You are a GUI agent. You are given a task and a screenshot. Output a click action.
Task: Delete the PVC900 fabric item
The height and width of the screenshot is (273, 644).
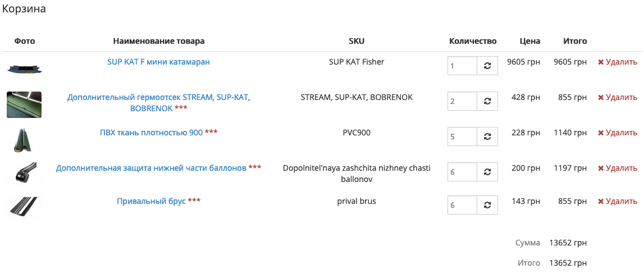pyautogui.click(x=618, y=133)
